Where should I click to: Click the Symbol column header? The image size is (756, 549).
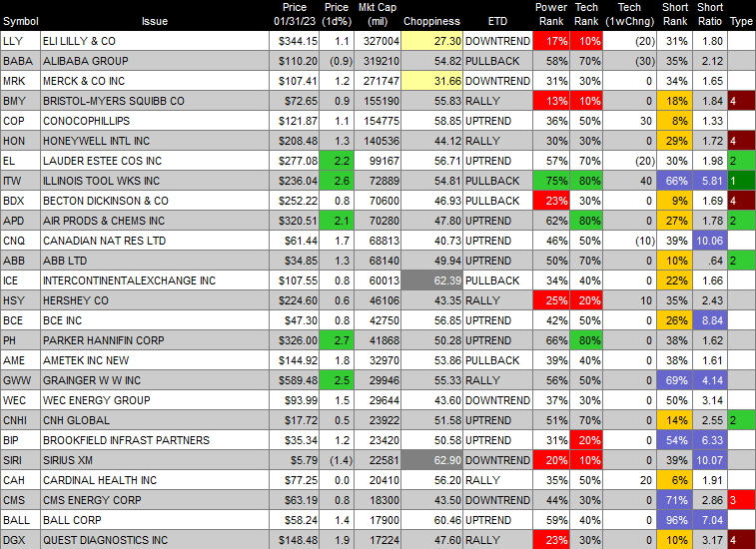[21, 21]
